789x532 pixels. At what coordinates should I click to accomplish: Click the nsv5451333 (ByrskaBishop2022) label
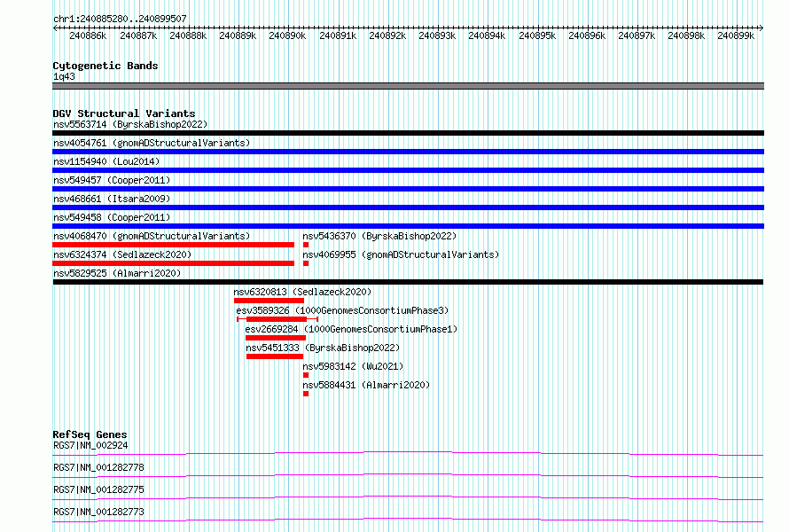pos(323,348)
